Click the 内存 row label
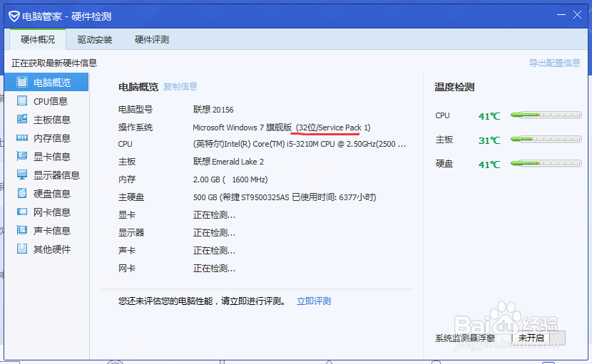 pyautogui.click(x=127, y=180)
